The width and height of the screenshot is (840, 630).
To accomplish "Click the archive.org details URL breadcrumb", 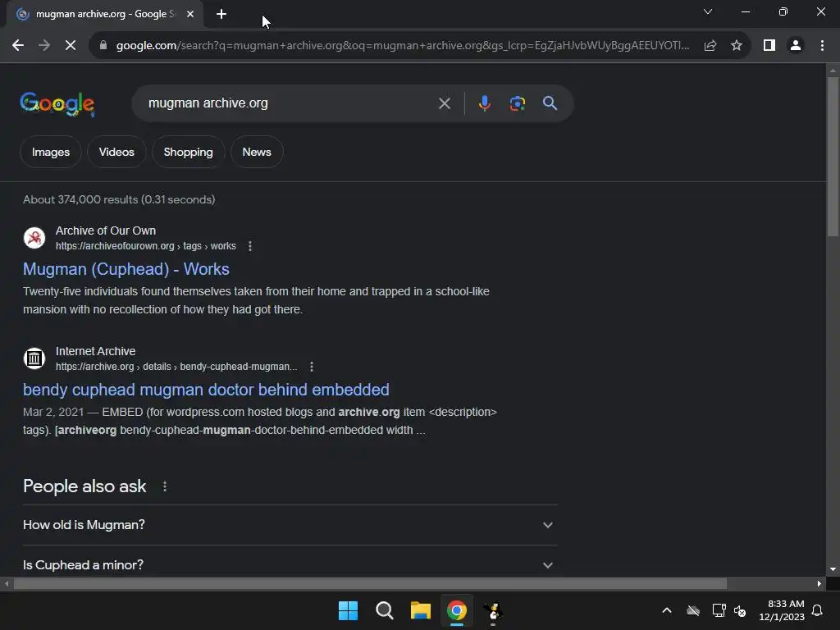I will point(176,367).
